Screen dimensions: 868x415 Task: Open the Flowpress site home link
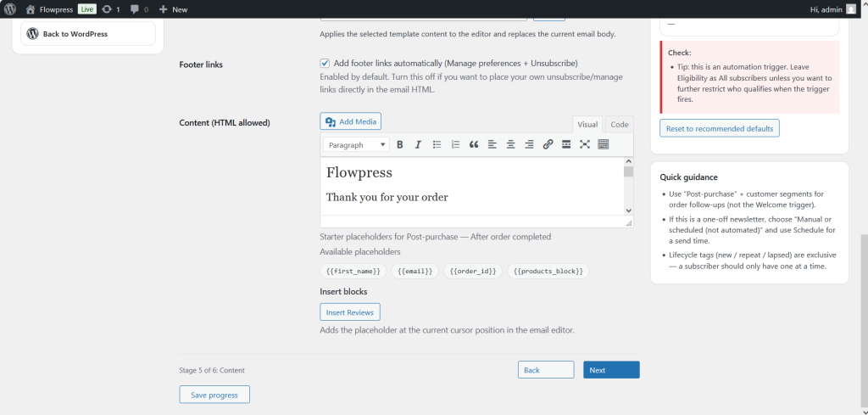click(49, 9)
